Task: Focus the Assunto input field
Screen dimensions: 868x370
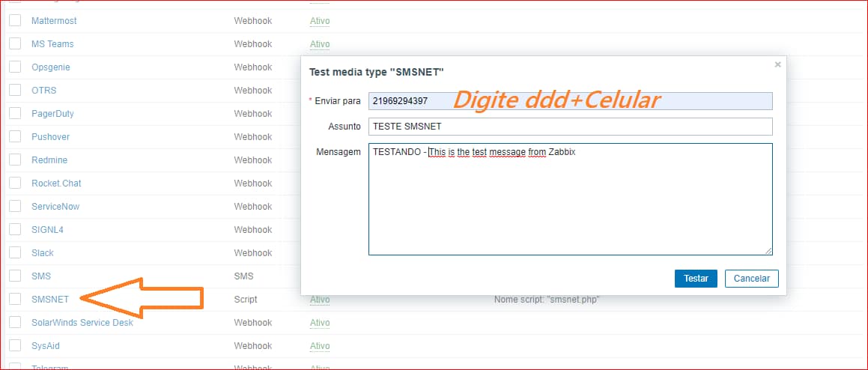Action: [570, 127]
